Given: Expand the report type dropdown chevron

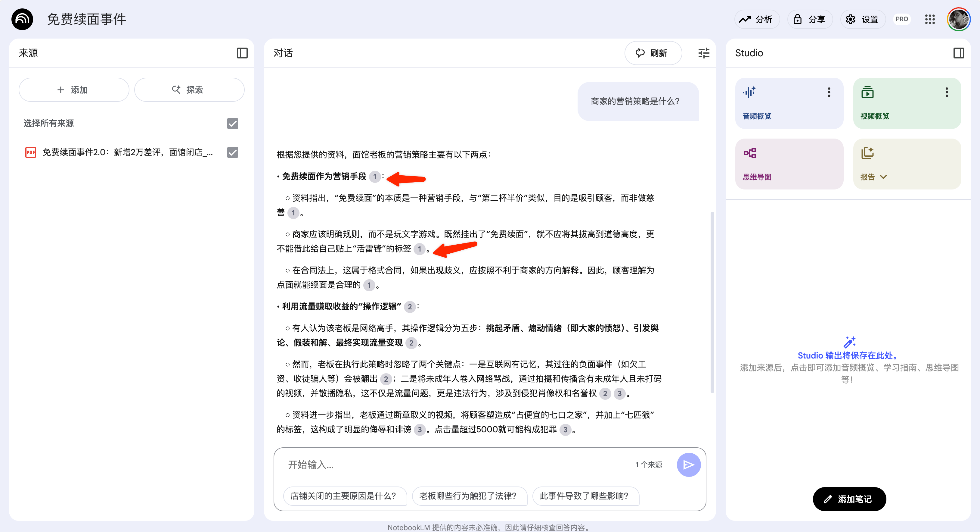Looking at the screenshot, I should tap(883, 177).
